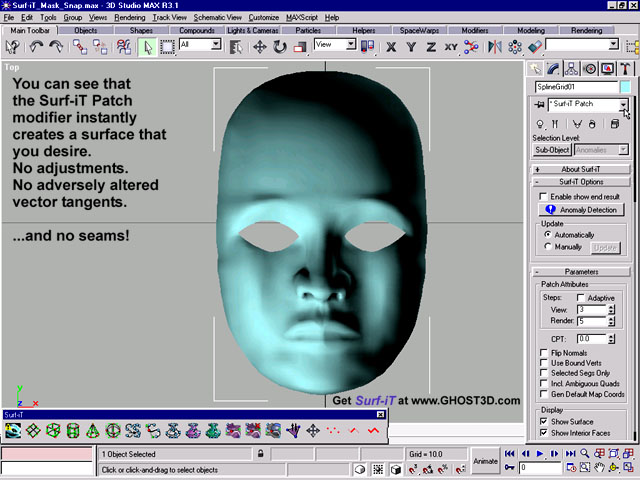Open the File menu

(x=9, y=18)
